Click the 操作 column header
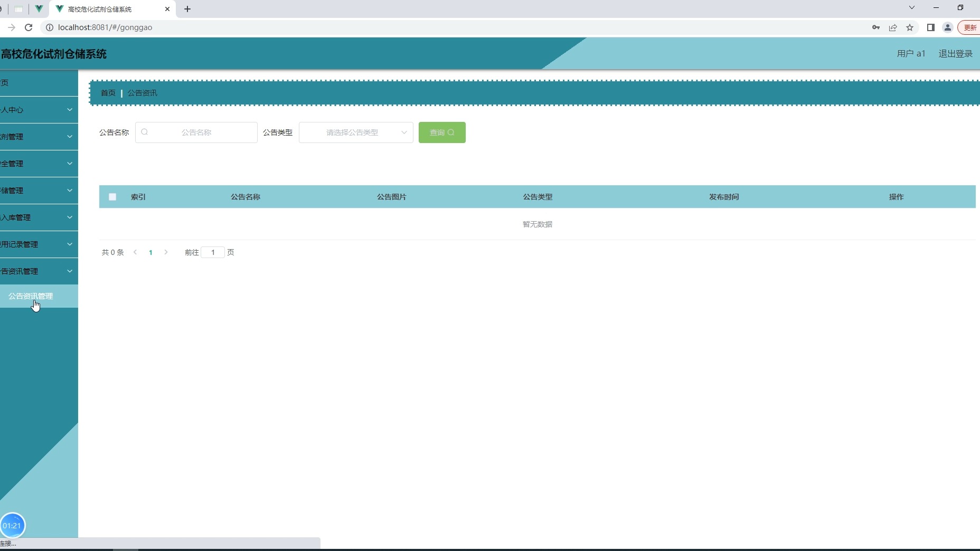The height and width of the screenshot is (551, 980). (897, 197)
